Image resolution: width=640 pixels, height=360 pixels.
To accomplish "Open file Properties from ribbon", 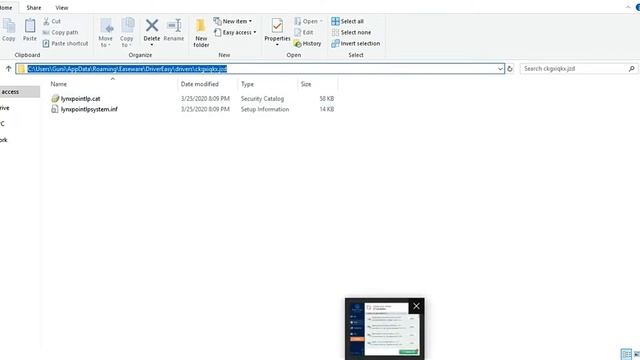I will pos(277,32).
